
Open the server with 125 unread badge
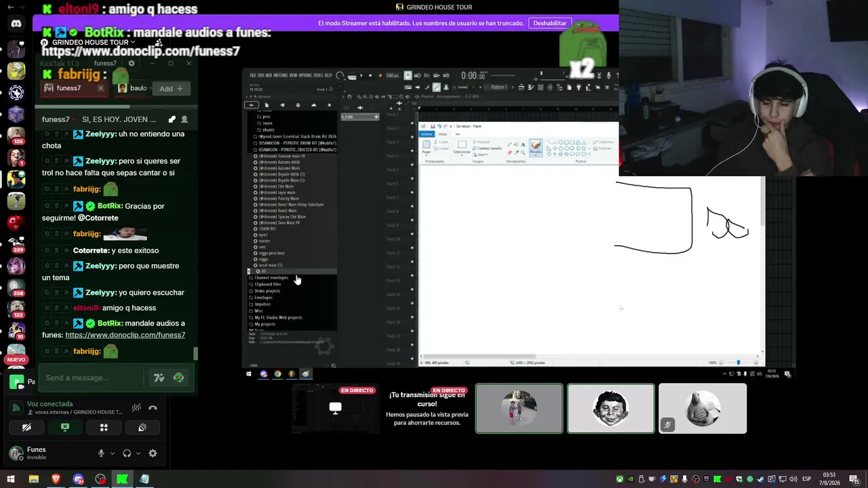[16, 134]
